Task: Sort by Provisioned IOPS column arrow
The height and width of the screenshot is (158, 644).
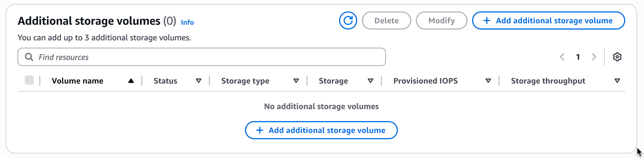Action: (488, 81)
